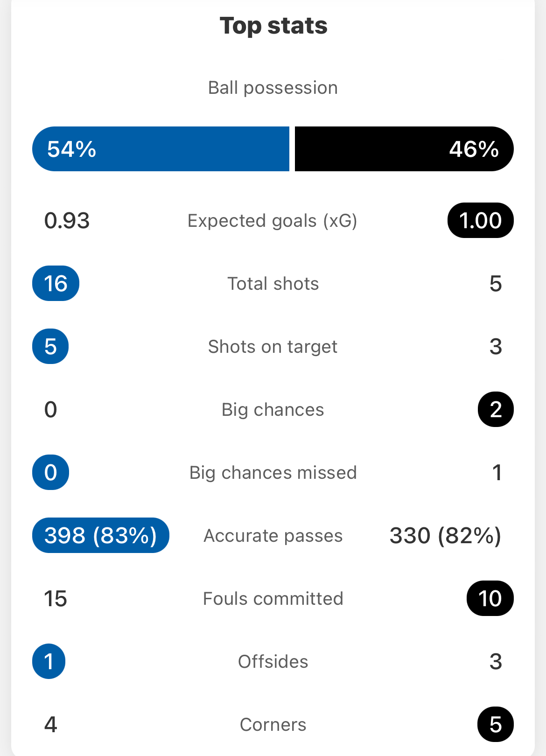Image resolution: width=546 pixels, height=756 pixels.
Task: Click the Corners label
Action: (x=273, y=725)
